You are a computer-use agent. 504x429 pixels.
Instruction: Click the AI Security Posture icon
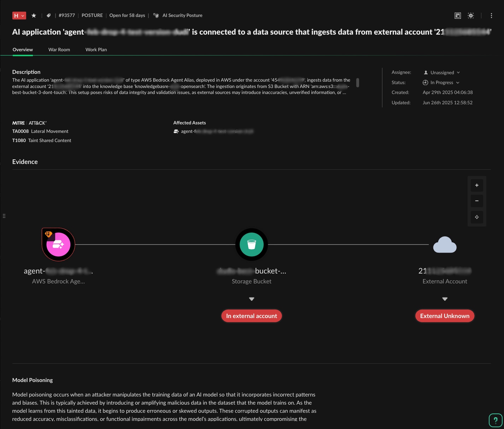pos(156,16)
